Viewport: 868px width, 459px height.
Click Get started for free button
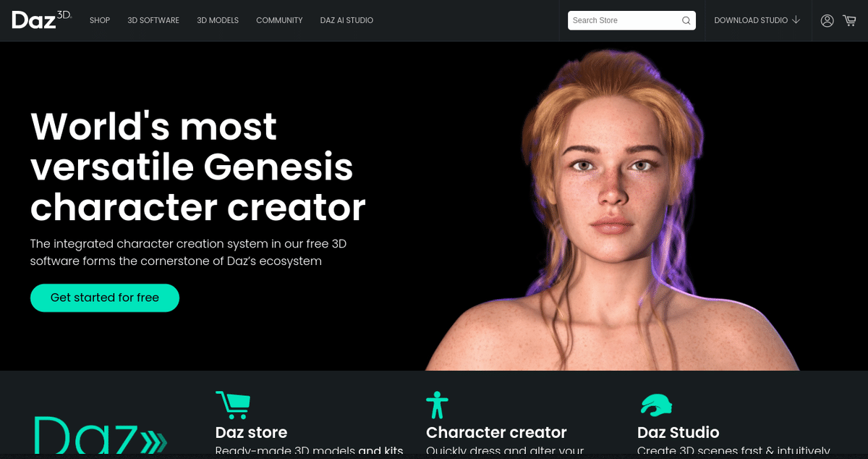[x=105, y=298]
